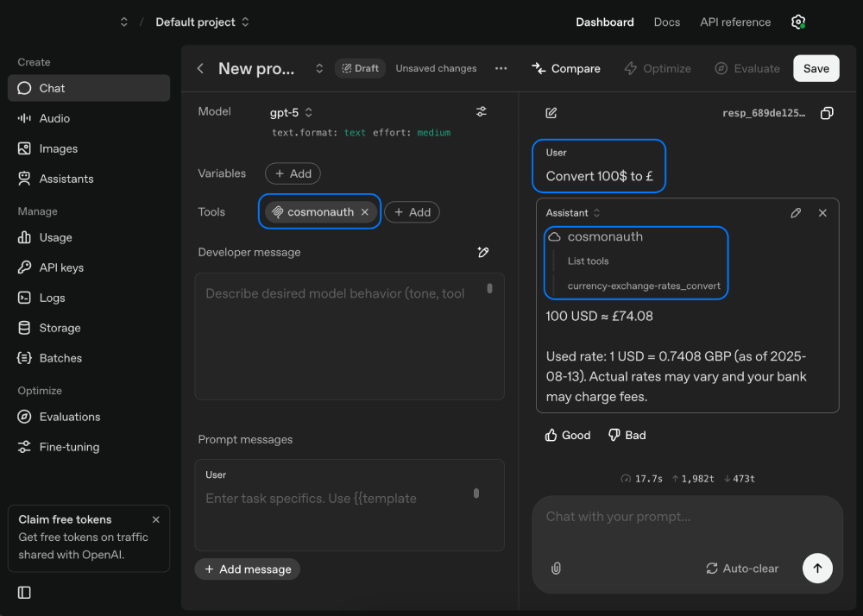
Task: Toggle Auto-clear option
Action: click(x=742, y=569)
